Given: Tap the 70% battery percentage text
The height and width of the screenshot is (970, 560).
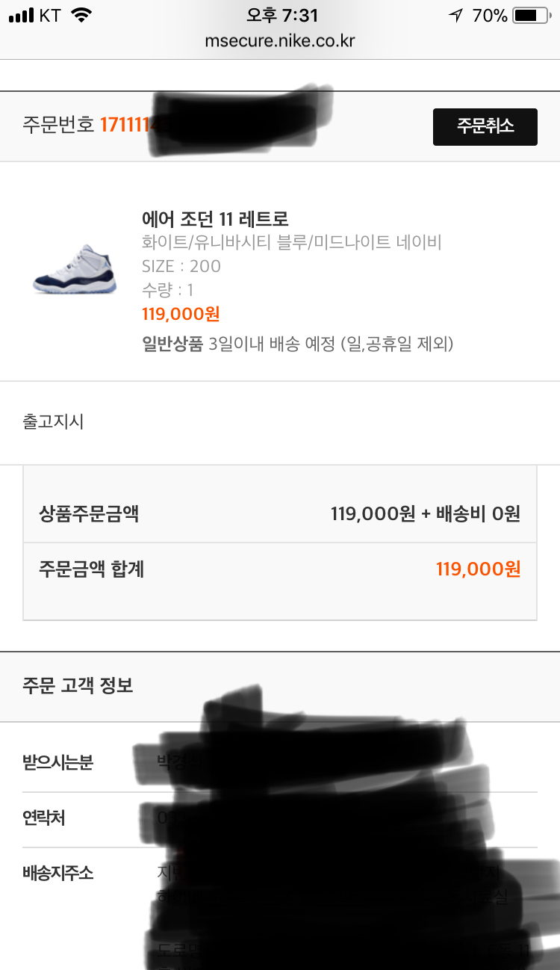Looking at the screenshot, I should 490,16.
